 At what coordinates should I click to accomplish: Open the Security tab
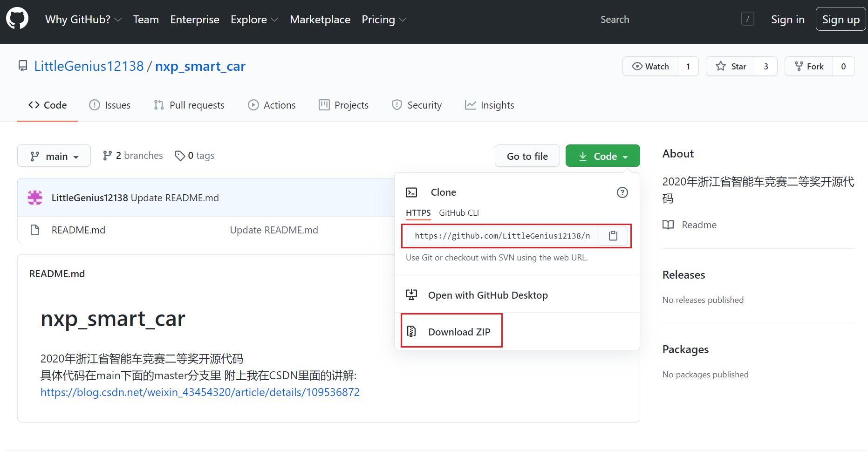417,105
